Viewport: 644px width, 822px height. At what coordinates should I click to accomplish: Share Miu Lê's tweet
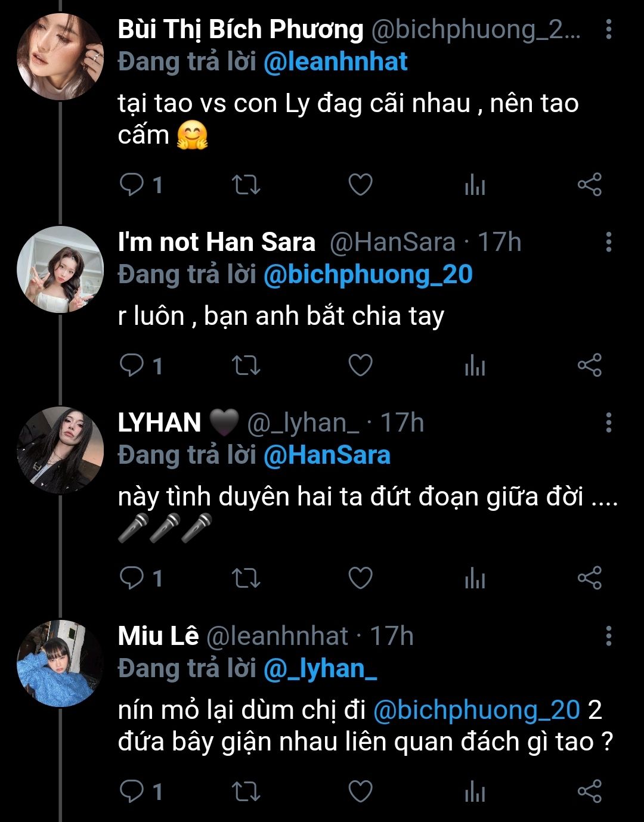[589, 792]
